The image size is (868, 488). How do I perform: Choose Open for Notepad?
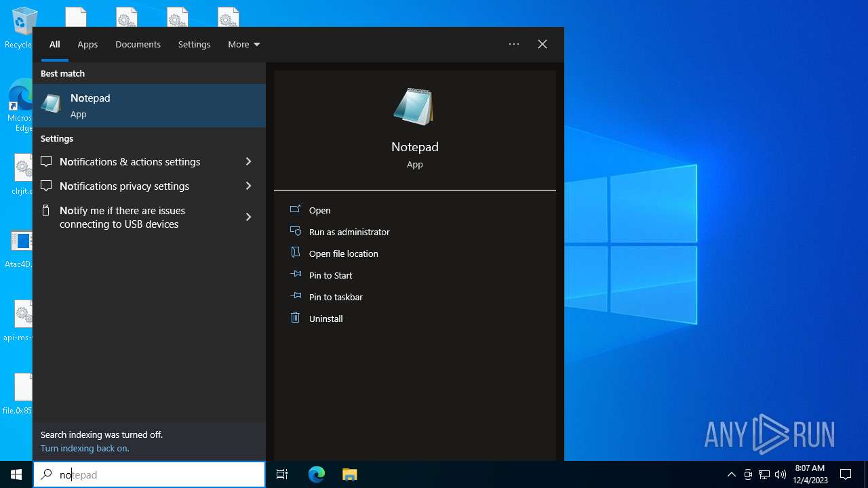pos(319,210)
